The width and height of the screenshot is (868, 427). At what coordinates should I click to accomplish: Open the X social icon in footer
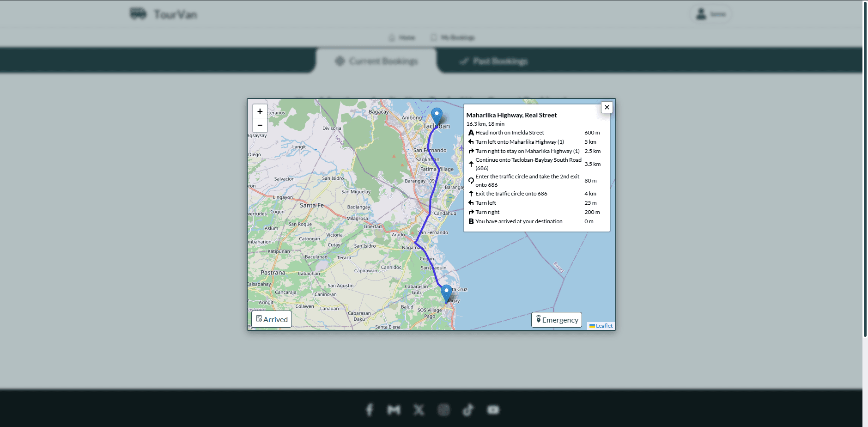pyautogui.click(x=419, y=410)
